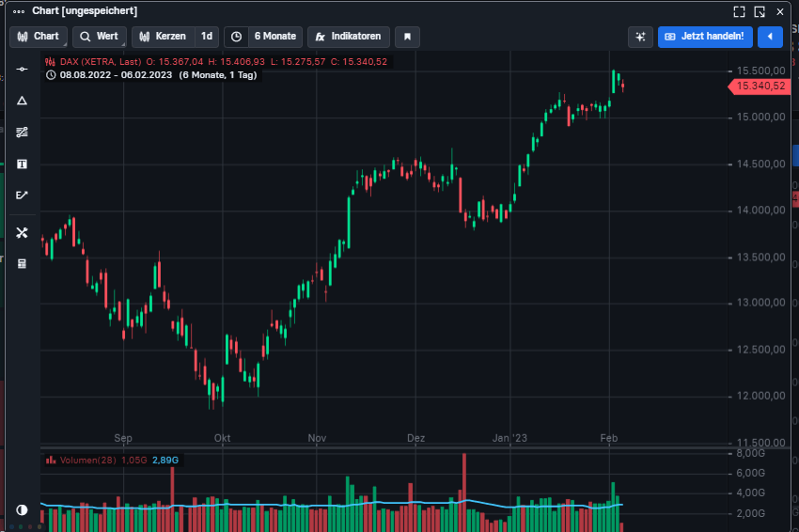Select the pencil edit drawing tool
The image size is (799, 532).
(x=22, y=196)
